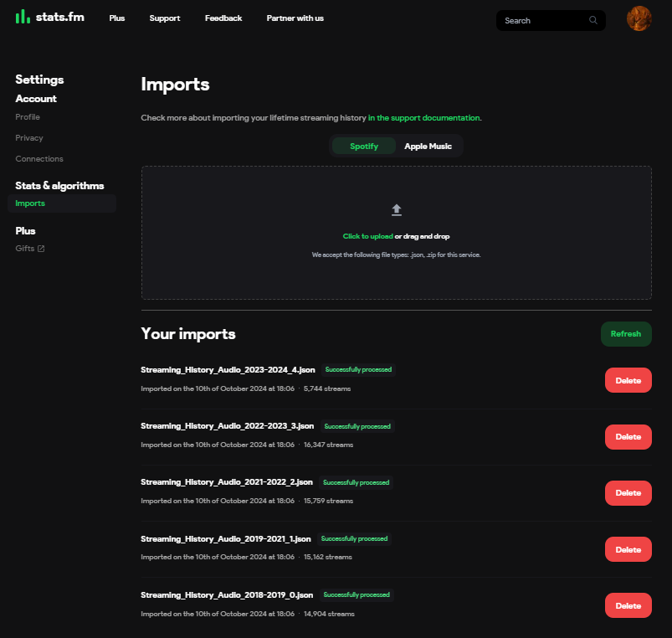The width and height of the screenshot is (672, 638).
Task: Click the search magnifier icon
Action: [593, 20]
